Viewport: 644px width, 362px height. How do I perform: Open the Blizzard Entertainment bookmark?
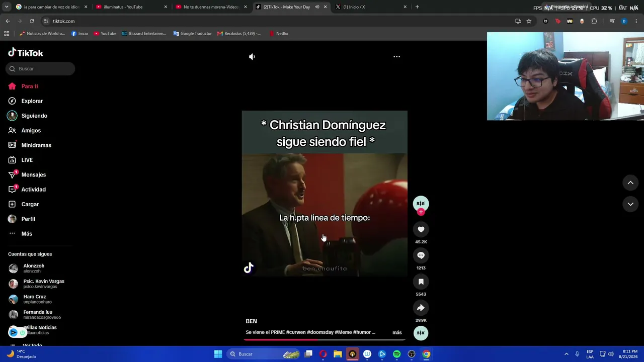pos(144,34)
